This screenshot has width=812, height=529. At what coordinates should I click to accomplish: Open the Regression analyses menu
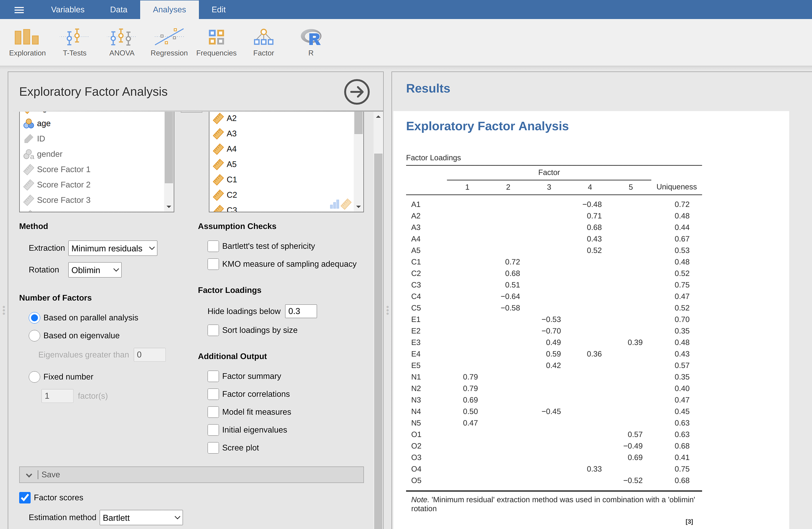(169, 43)
